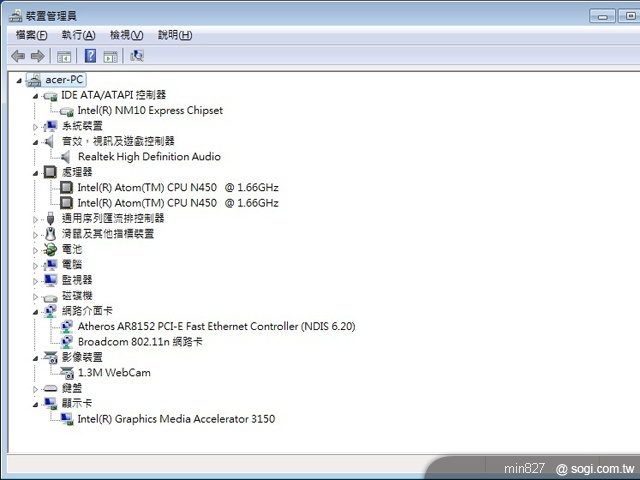Expand the 通用序列匯流排控制器 category
The image size is (640, 480).
tap(36, 220)
